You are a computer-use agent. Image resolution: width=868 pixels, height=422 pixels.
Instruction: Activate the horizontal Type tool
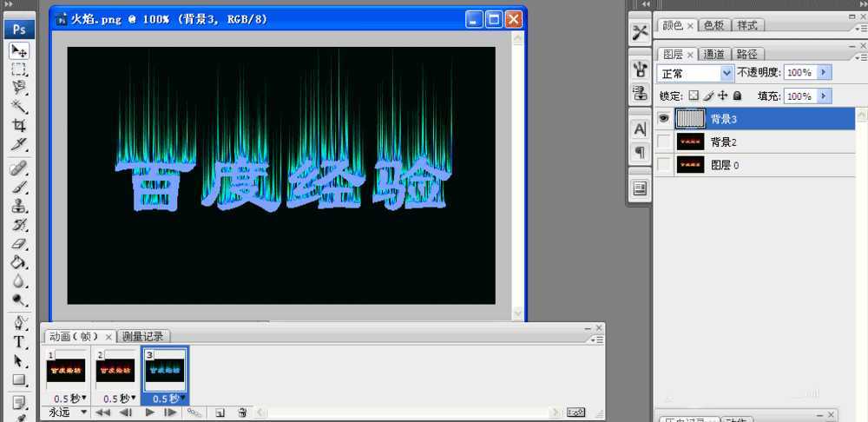(x=19, y=341)
